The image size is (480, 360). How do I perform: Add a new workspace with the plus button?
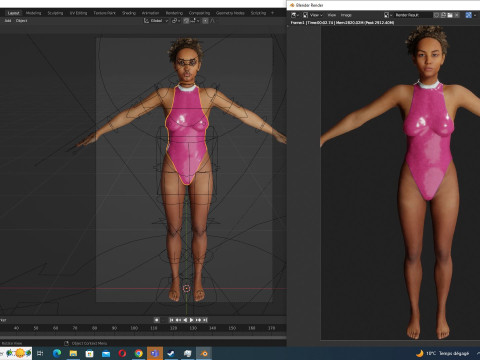(x=272, y=13)
